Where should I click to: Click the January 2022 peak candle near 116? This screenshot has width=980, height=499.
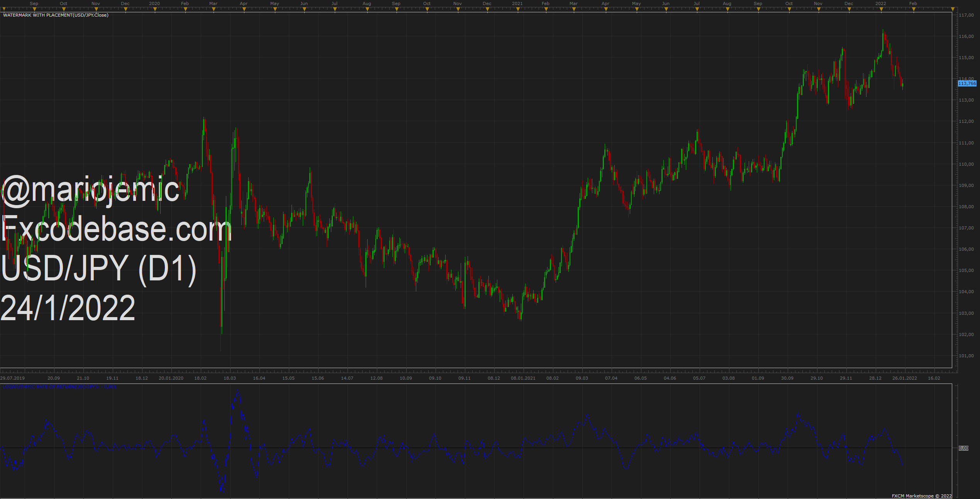[883, 40]
